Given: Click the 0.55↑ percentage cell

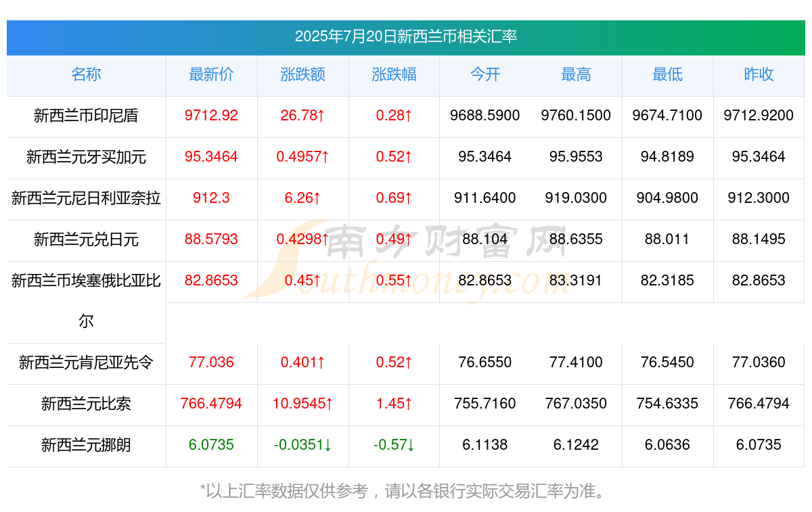Looking at the screenshot, I should (x=394, y=281).
